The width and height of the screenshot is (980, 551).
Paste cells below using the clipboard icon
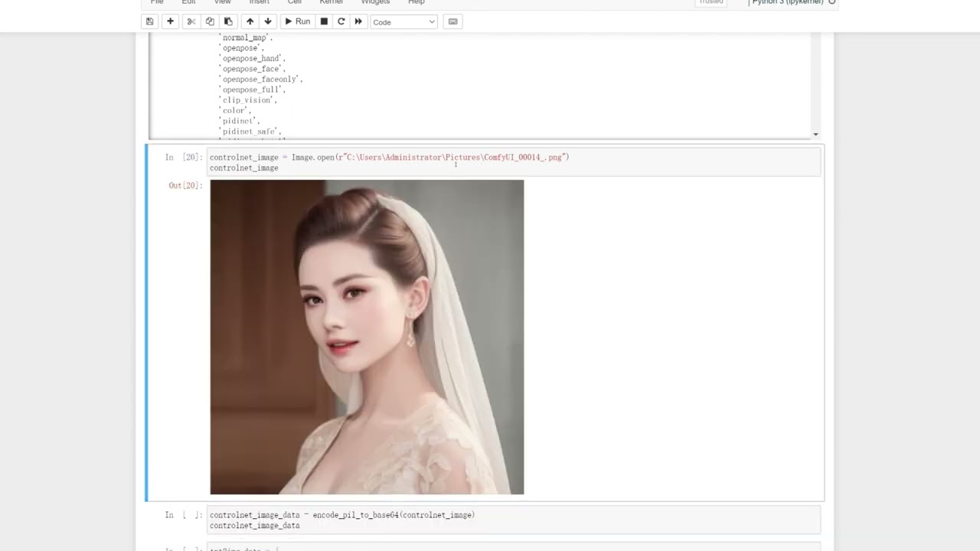pyautogui.click(x=228, y=21)
